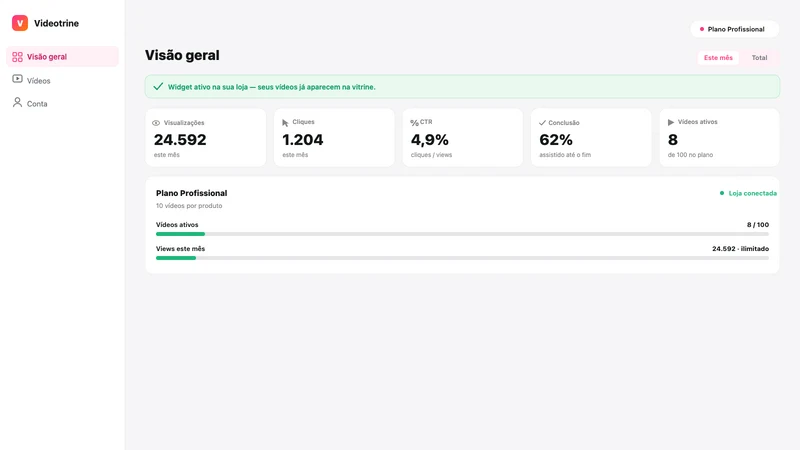
Task: Click the Videotrine V logo icon
Action: click(20, 23)
